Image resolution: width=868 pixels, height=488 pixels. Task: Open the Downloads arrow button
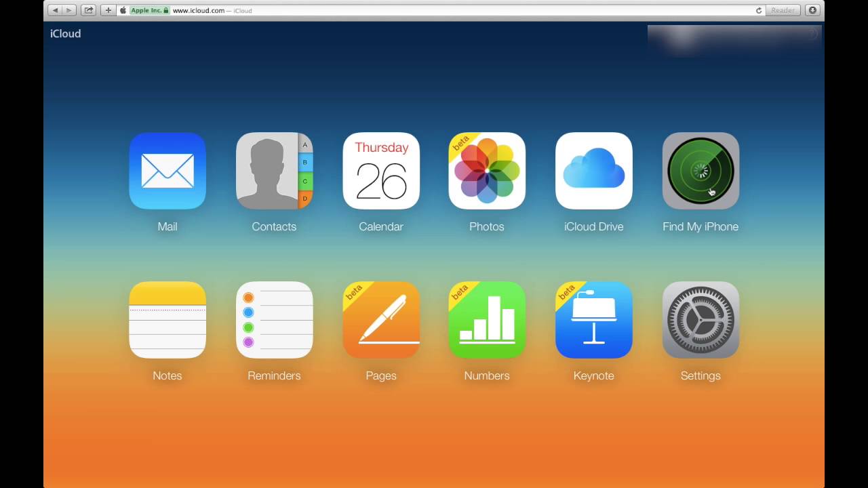pos(812,10)
